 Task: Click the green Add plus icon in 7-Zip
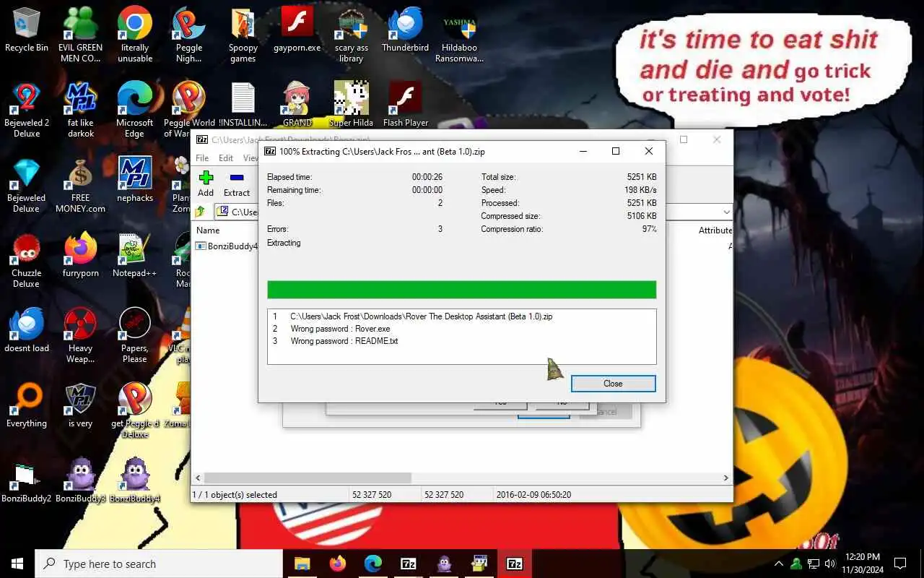click(x=206, y=177)
